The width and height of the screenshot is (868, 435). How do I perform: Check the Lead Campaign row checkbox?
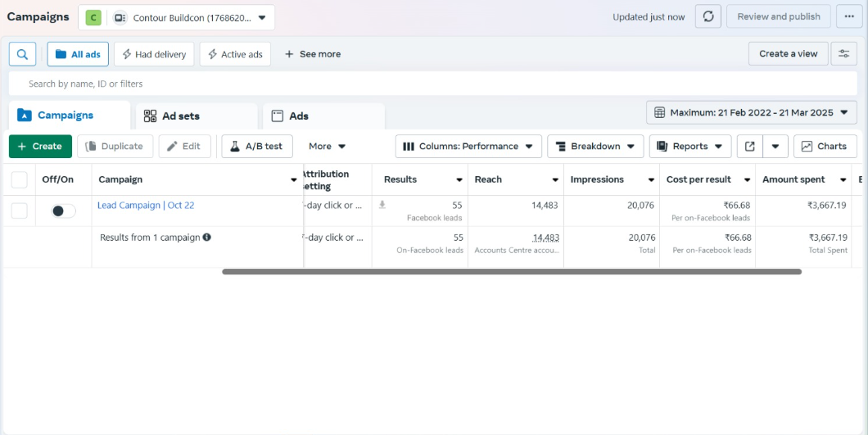[19, 211]
